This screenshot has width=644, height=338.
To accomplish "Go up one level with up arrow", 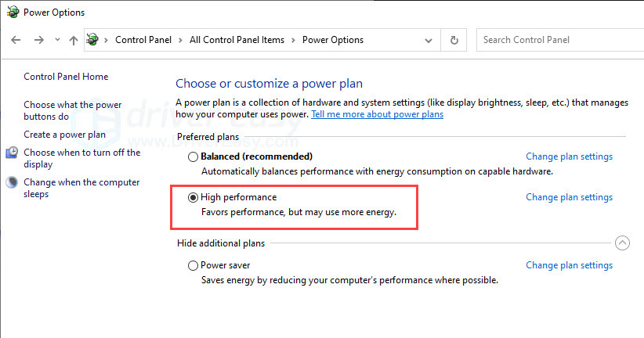I will click(74, 40).
